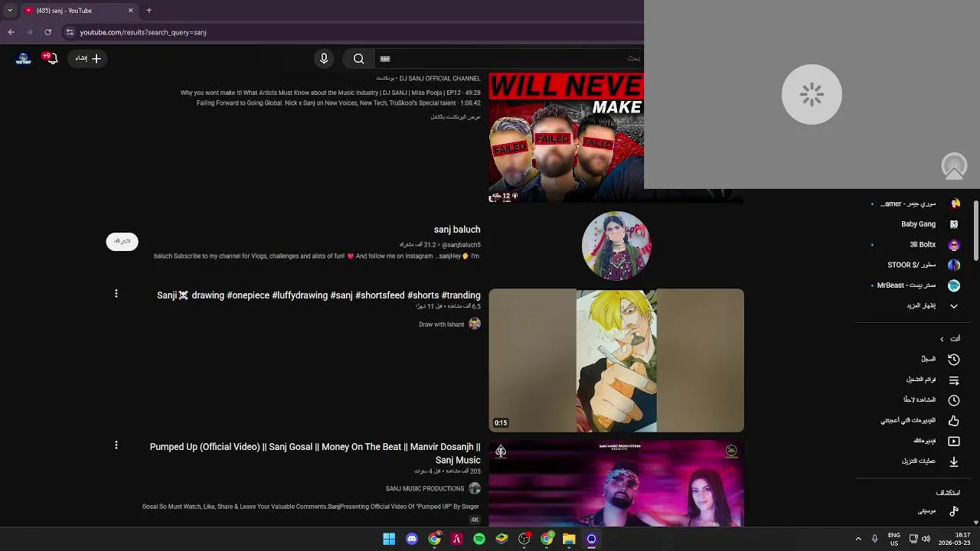Open the Windows Start menu
The width and height of the screenshot is (980, 551).
pos(389,539)
